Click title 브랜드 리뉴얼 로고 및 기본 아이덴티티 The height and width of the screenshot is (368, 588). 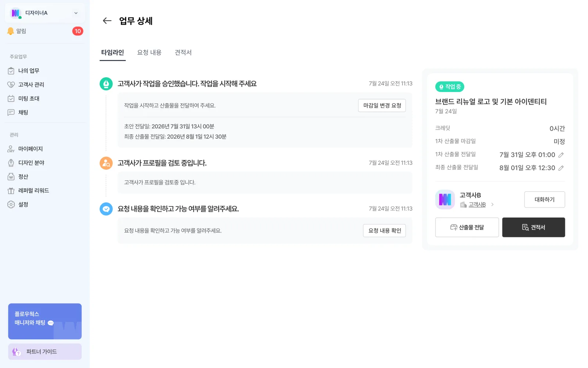[491, 102]
